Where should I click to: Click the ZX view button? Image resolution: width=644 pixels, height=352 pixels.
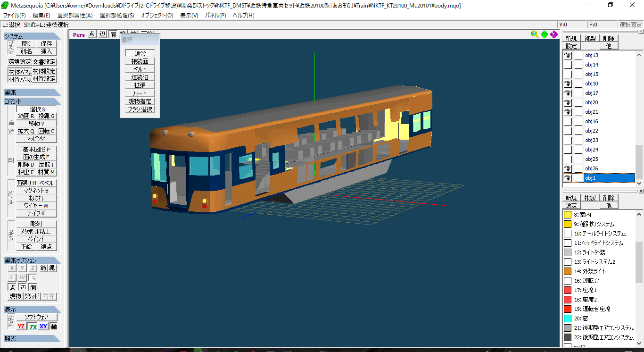(33, 327)
